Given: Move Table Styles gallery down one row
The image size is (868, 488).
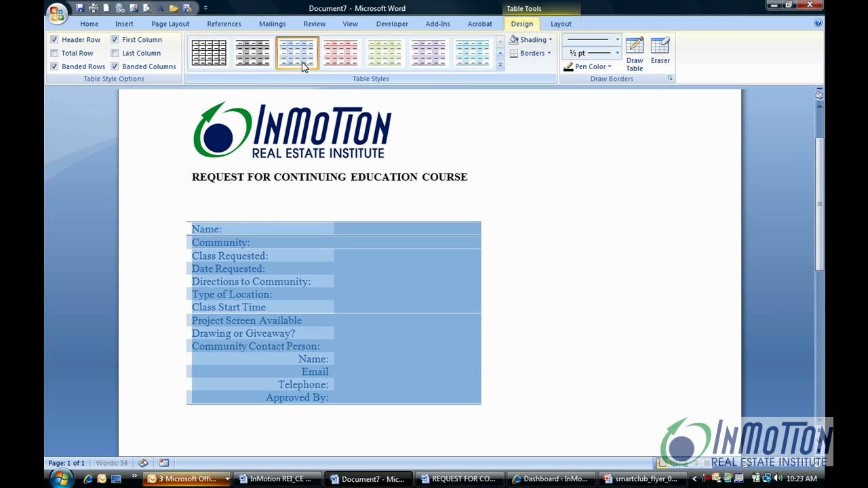Looking at the screenshot, I should pyautogui.click(x=500, y=53).
